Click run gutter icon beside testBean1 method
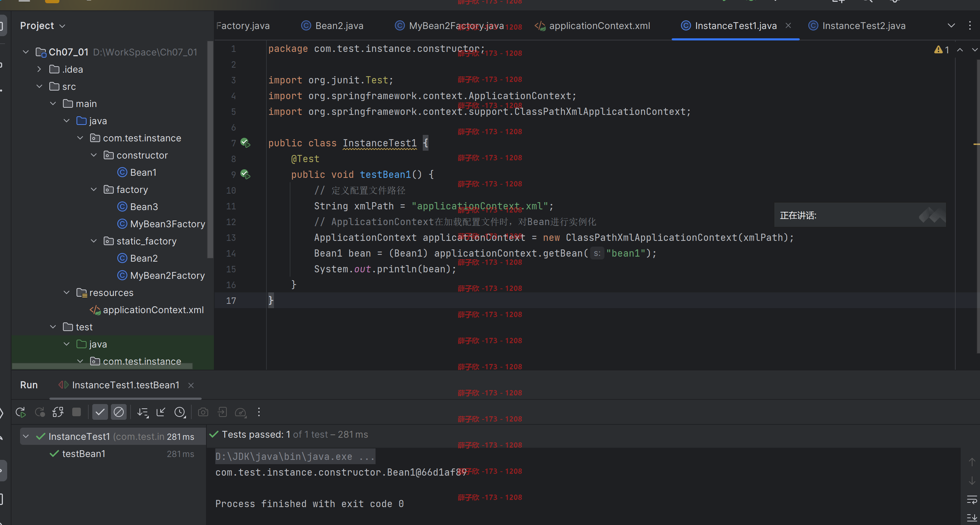This screenshot has width=980, height=525. pos(245,175)
